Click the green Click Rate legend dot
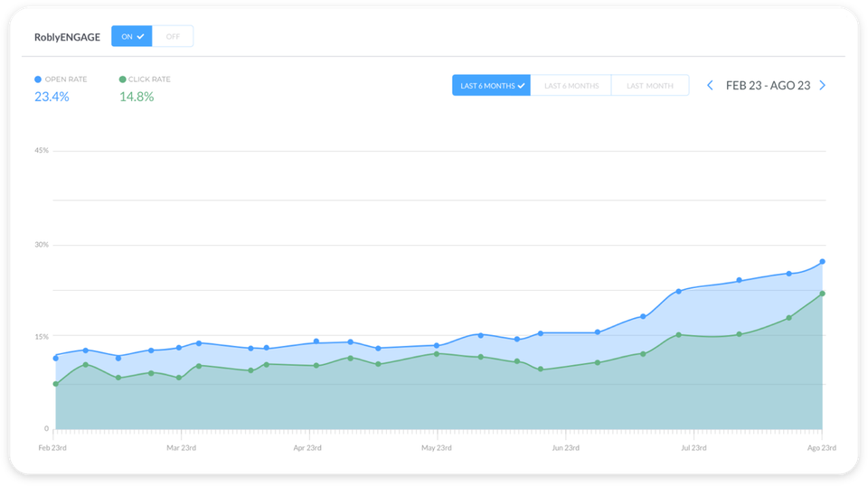The width and height of the screenshot is (868, 486). 123,79
